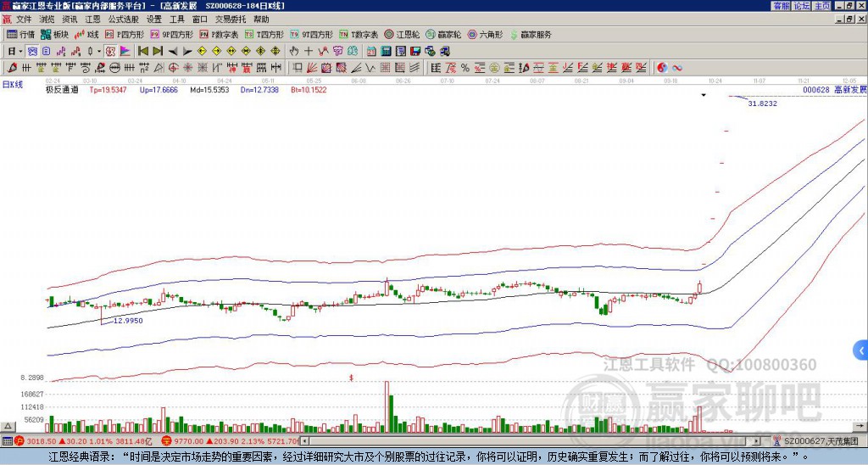Open the 浏览 menu
This screenshot has width=868, height=465.
47,20
